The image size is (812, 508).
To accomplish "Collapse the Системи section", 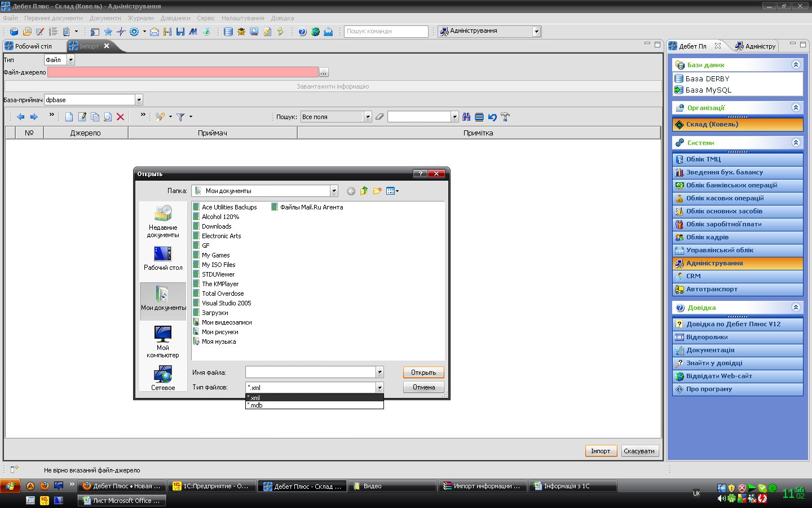I will pos(796,143).
